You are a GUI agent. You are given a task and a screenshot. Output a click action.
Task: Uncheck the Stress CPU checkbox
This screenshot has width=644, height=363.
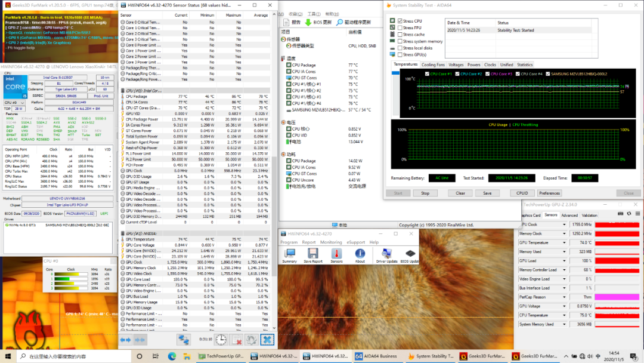coord(400,21)
